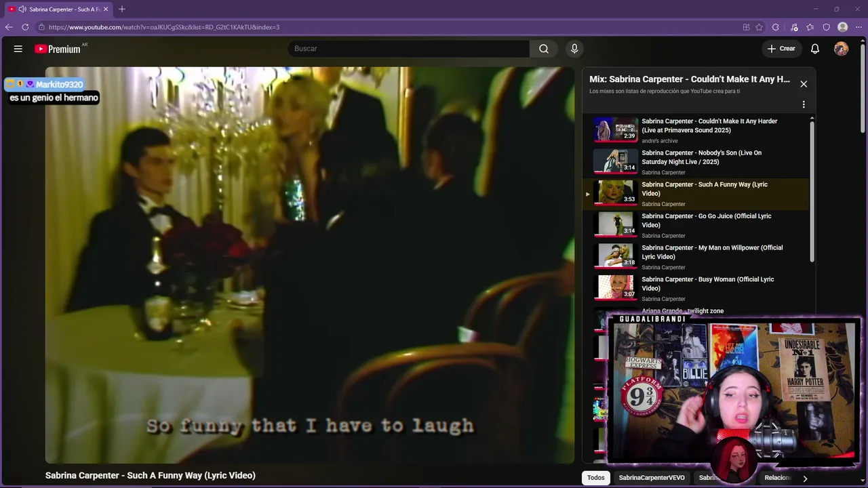Open browser essentials shield icon
The width and height of the screenshot is (868, 488).
(x=826, y=27)
